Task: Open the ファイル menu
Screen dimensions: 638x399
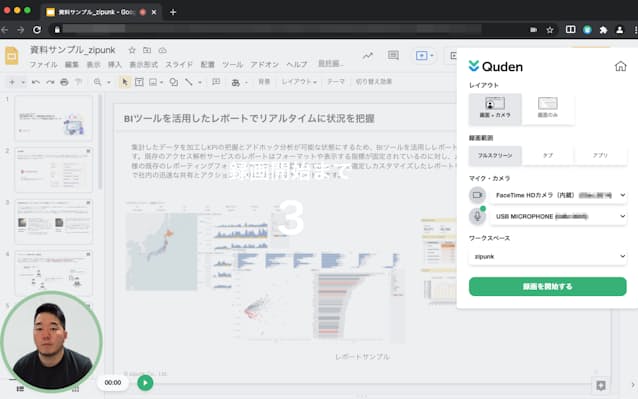Action: [x=44, y=64]
